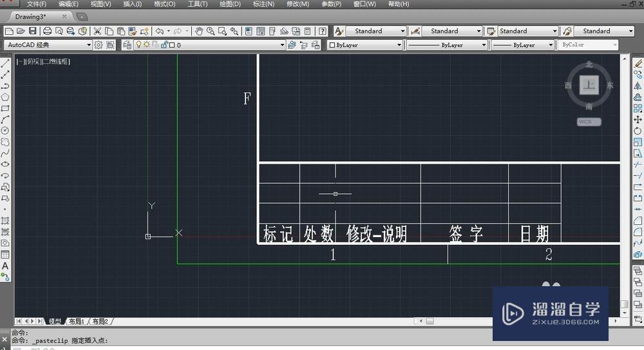
Task: Select the Zoom Realtime magnifier icon
Action: [x=211, y=31]
